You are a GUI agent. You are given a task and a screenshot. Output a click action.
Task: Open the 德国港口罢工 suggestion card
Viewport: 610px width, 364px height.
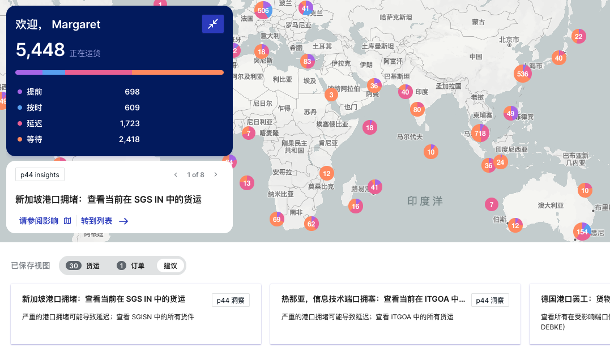[570, 314]
